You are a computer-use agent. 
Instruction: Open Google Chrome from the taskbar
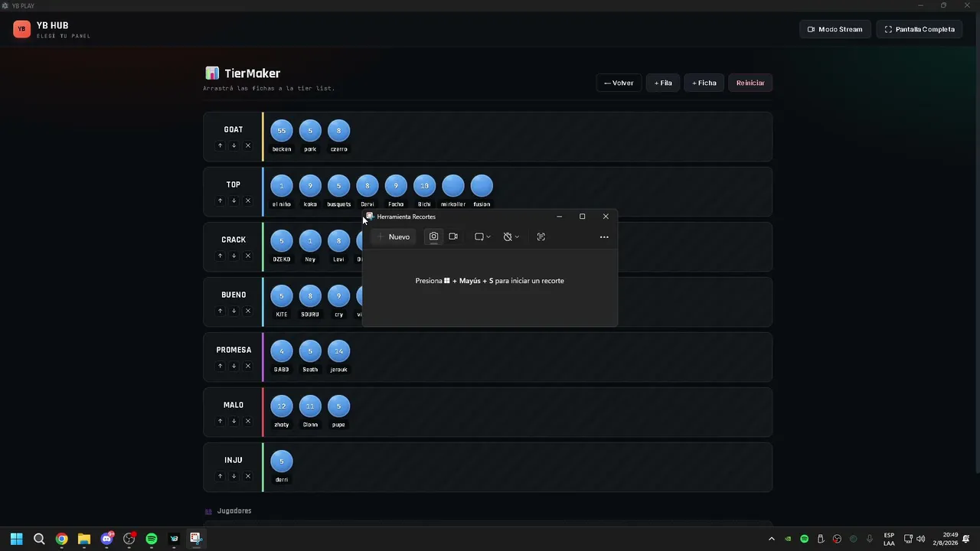pyautogui.click(x=61, y=539)
